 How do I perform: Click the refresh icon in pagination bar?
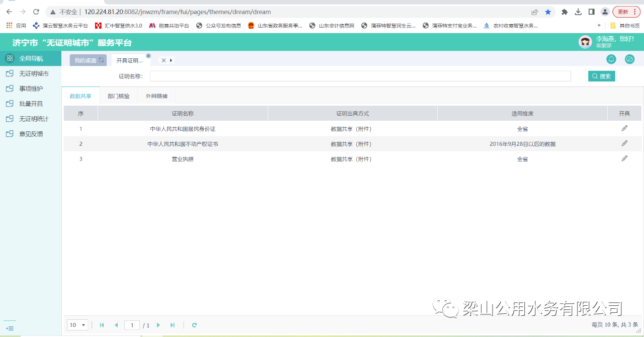[x=194, y=325]
